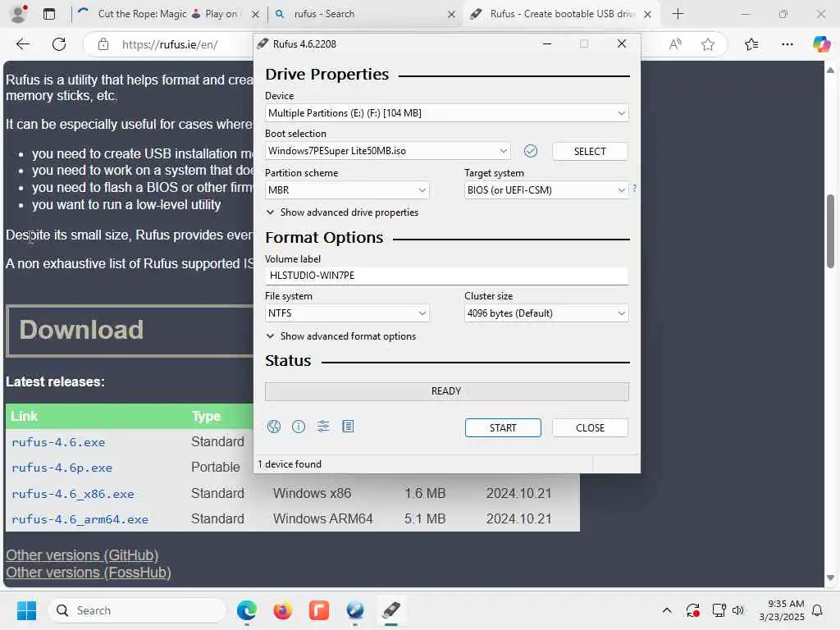840x630 pixels.
Task: Click taskbar Search box
Action: coord(138,610)
